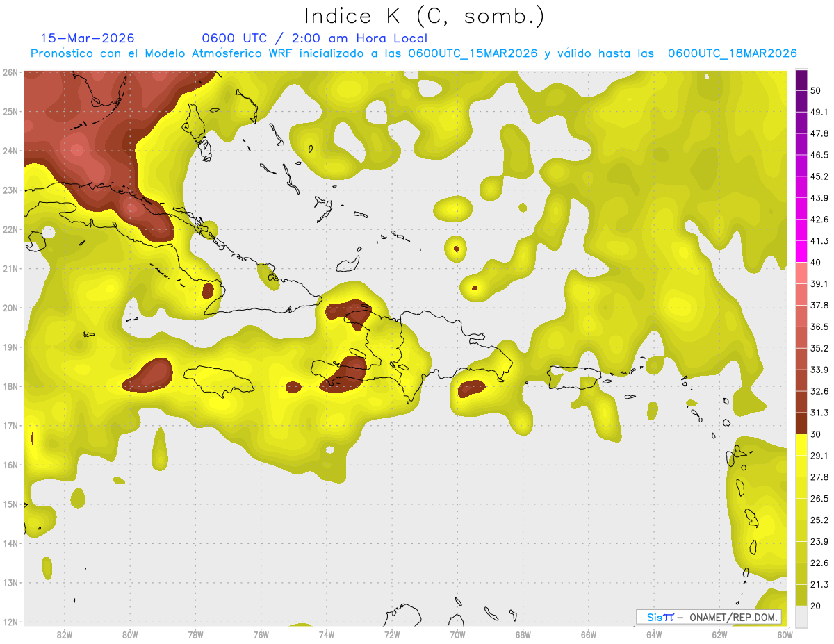The height and width of the screenshot is (644, 834).
Task: Click the "14N" latitude label
Action: coord(11,543)
